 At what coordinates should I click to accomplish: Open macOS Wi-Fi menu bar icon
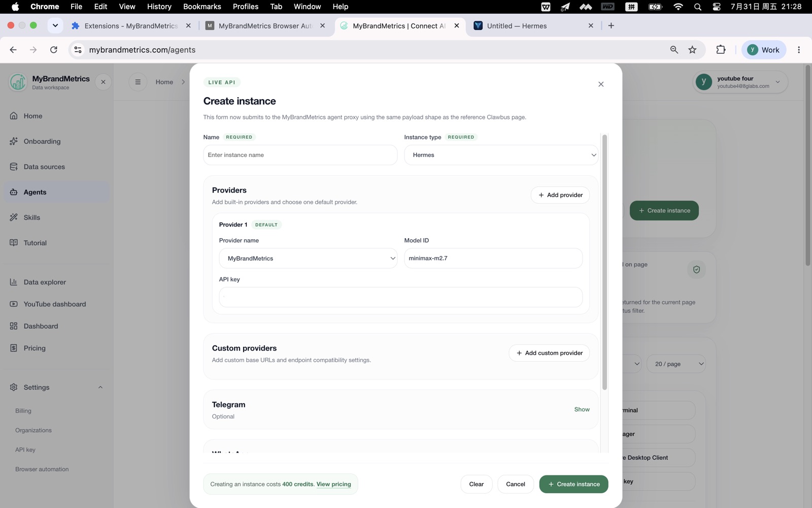click(678, 7)
